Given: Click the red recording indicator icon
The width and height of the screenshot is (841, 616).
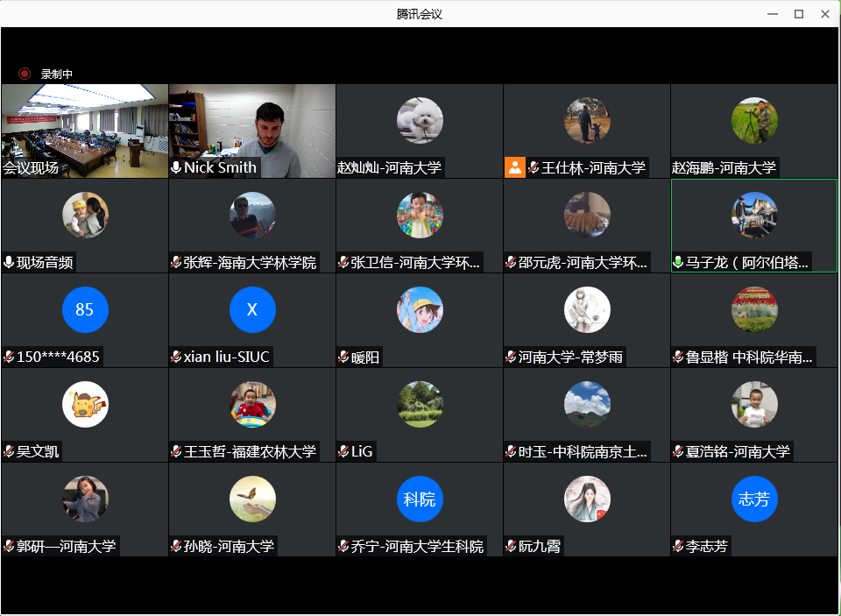Looking at the screenshot, I should click(25, 74).
